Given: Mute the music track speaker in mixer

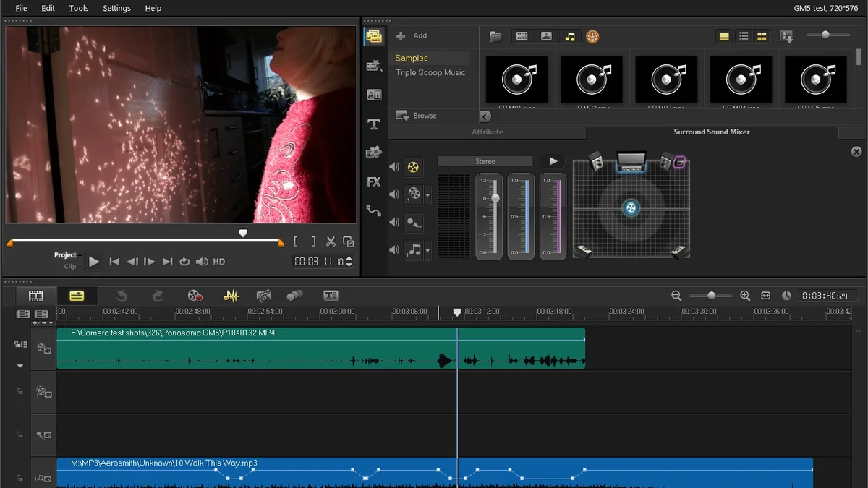Looking at the screenshot, I should [394, 249].
